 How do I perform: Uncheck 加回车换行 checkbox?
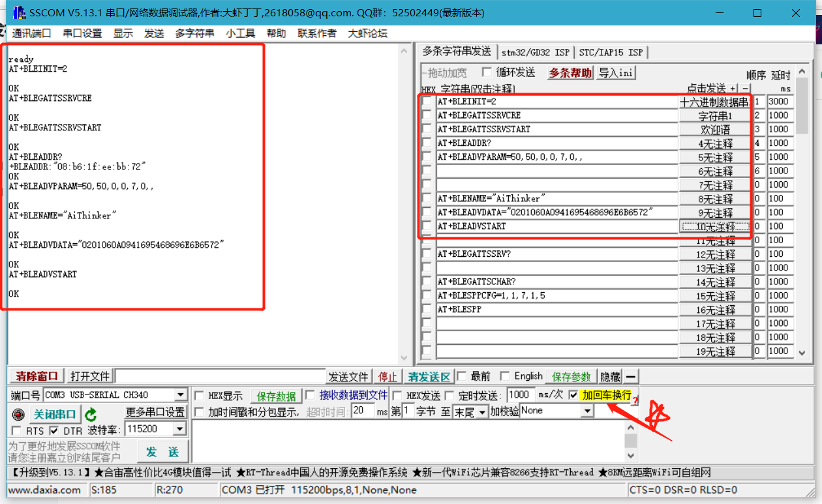[573, 395]
